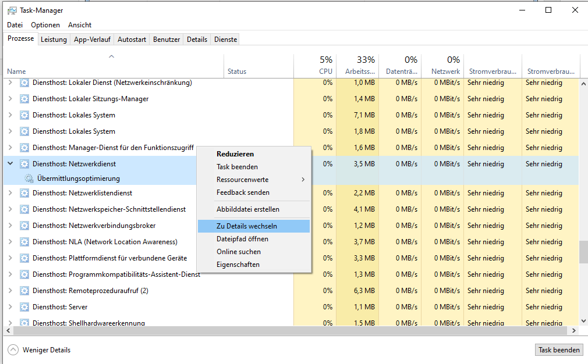
Task: Switch to the App-Verlauf tab
Action: click(92, 40)
